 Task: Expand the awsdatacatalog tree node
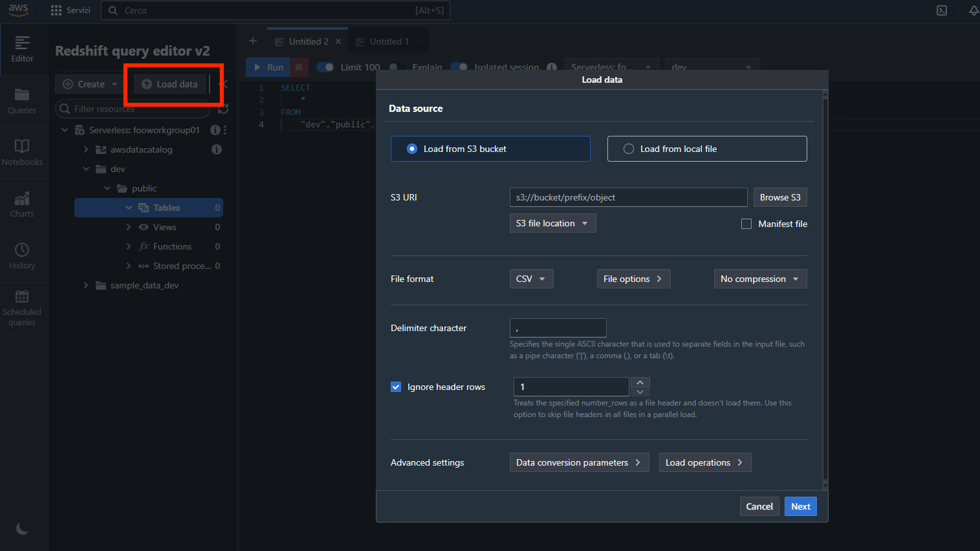click(x=86, y=149)
